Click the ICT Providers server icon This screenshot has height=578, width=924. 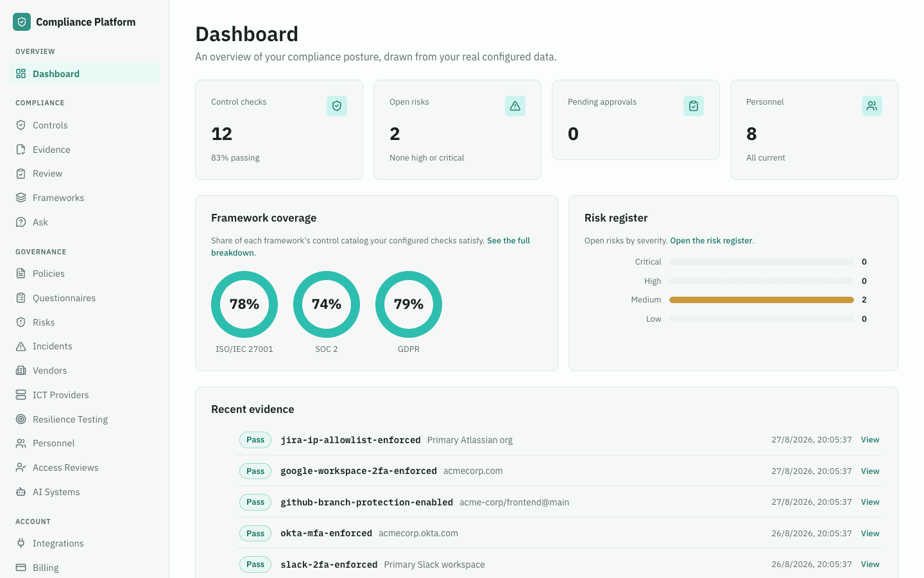pyautogui.click(x=21, y=395)
